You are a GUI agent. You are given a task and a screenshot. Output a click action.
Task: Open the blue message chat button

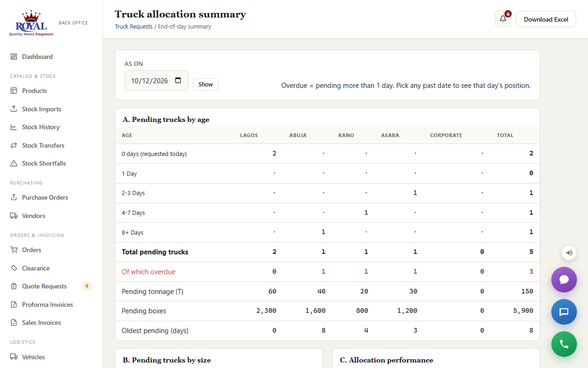[x=564, y=312]
